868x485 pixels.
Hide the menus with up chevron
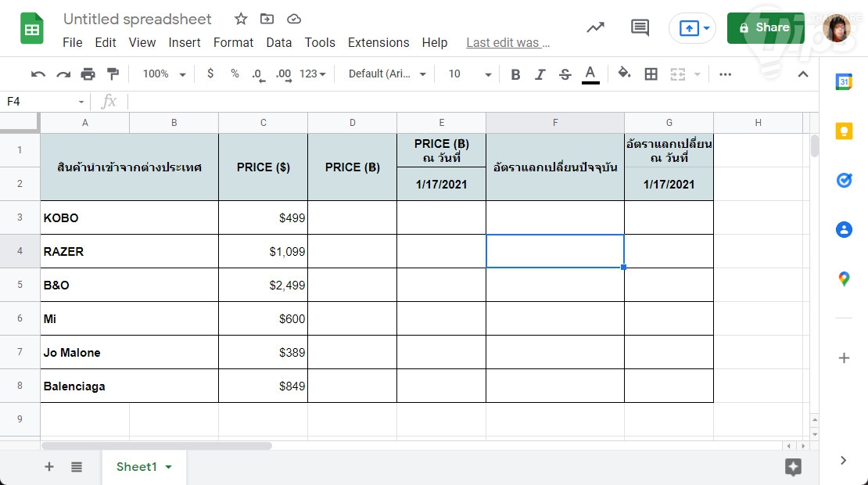coord(802,74)
